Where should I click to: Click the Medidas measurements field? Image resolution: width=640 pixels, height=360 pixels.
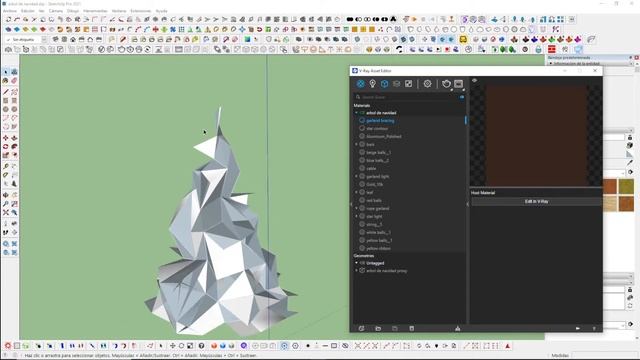pos(604,355)
